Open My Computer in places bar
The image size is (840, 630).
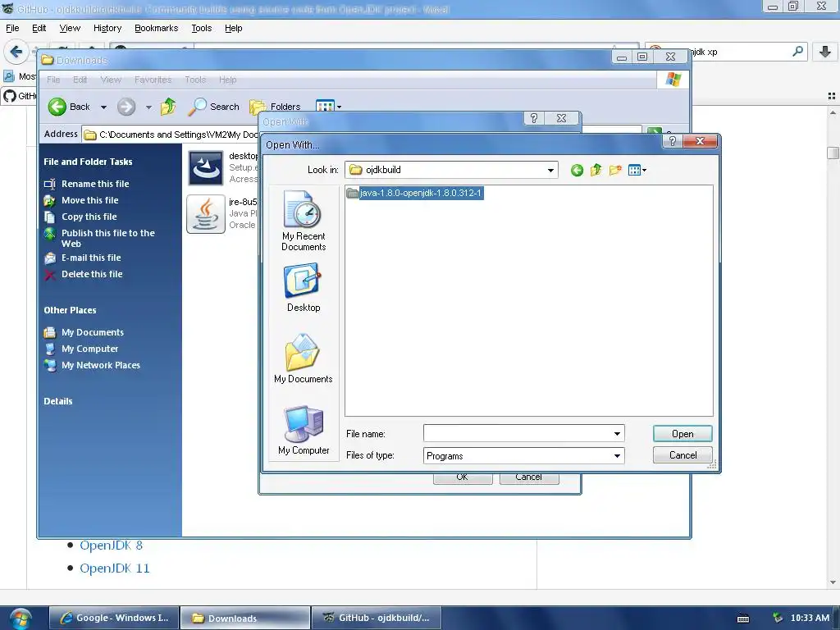click(x=304, y=430)
